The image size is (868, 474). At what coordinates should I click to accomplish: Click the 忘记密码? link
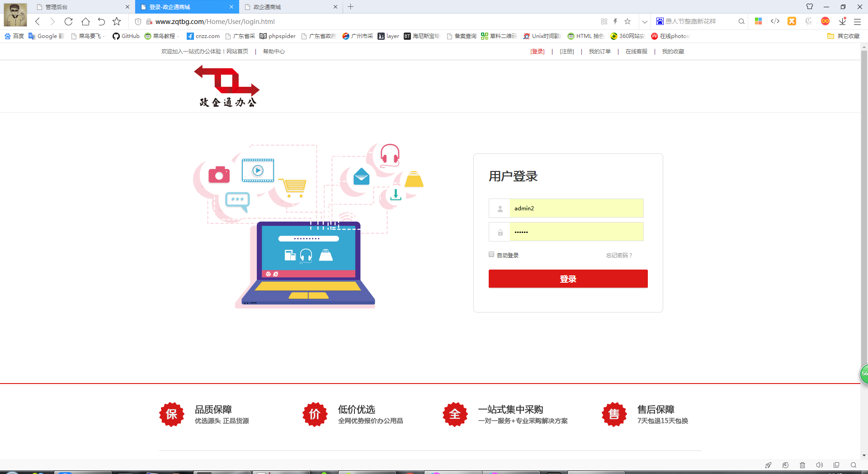click(619, 256)
